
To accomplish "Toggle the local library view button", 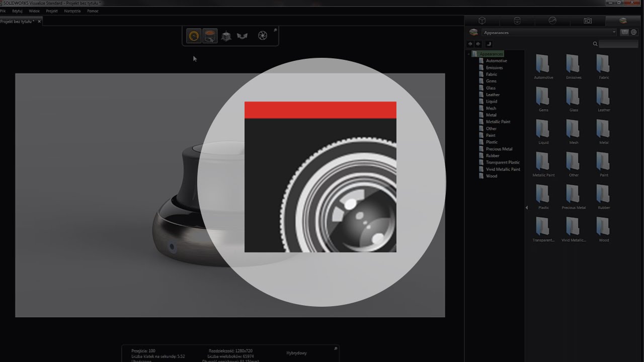I will pos(625,32).
